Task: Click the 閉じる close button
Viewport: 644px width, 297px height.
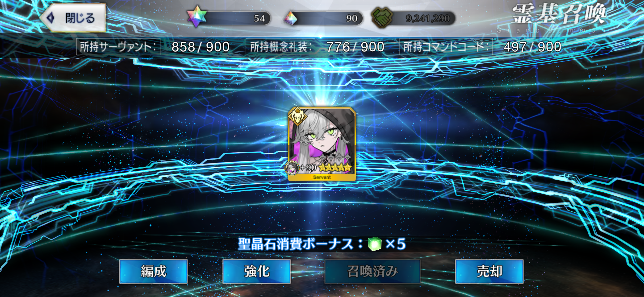Action: 73,18
